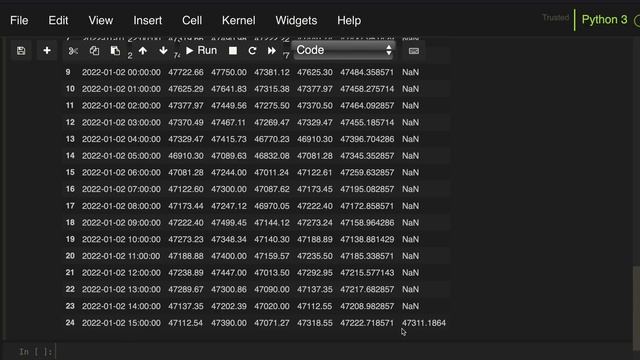Click value 47315.38 in row 10

272,89
